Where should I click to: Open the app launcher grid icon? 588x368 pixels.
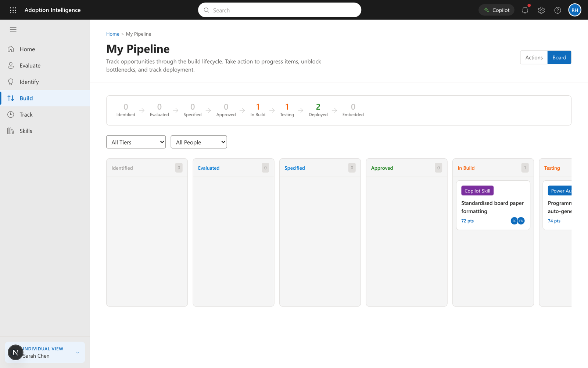click(x=13, y=10)
